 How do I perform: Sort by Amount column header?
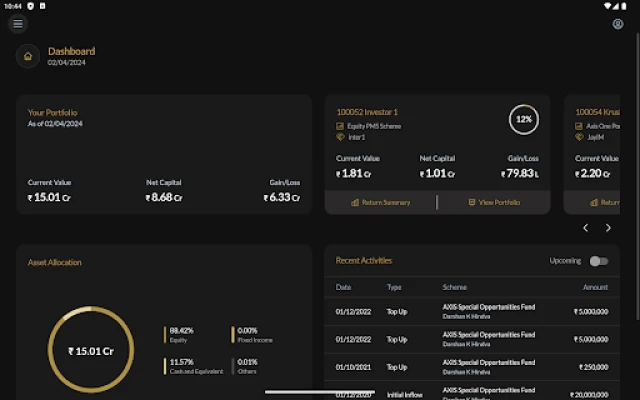pyautogui.click(x=595, y=287)
